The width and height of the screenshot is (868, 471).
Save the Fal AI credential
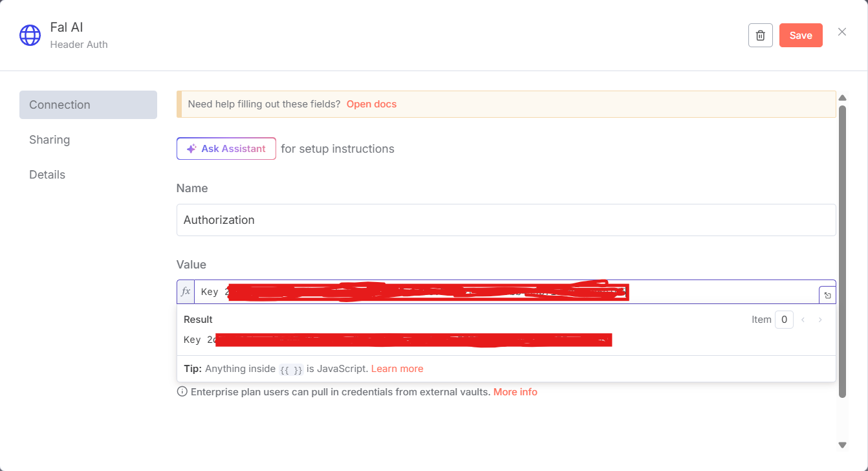[x=801, y=35]
